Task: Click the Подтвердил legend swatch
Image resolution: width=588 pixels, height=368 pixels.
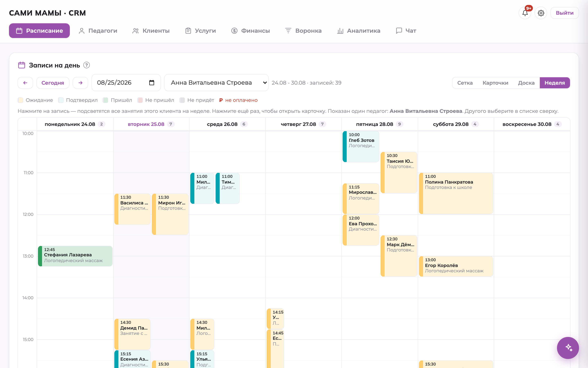Action: pyautogui.click(x=61, y=100)
